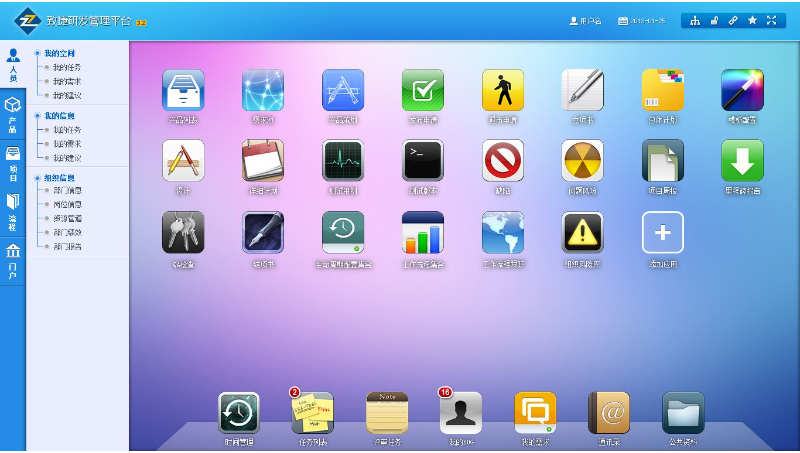800x453 pixels.
Task: Open 时间管理 clock icon in dock
Action: click(239, 413)
